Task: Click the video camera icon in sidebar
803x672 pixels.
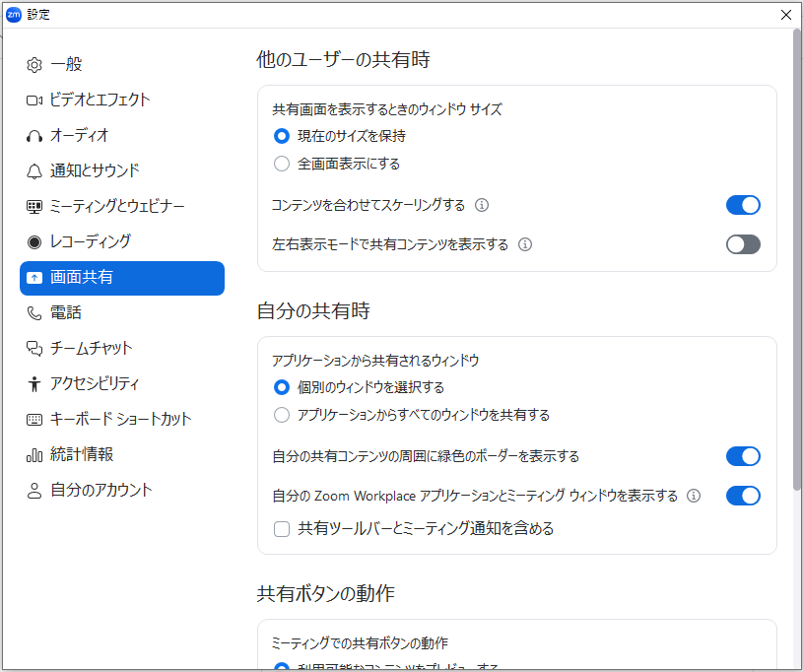Action: 34,101
